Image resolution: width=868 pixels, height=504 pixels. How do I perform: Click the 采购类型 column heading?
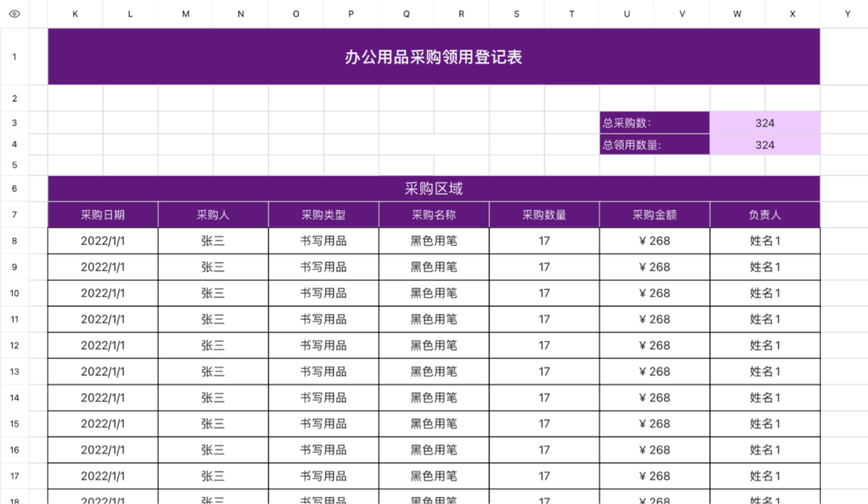pos(323,214)
